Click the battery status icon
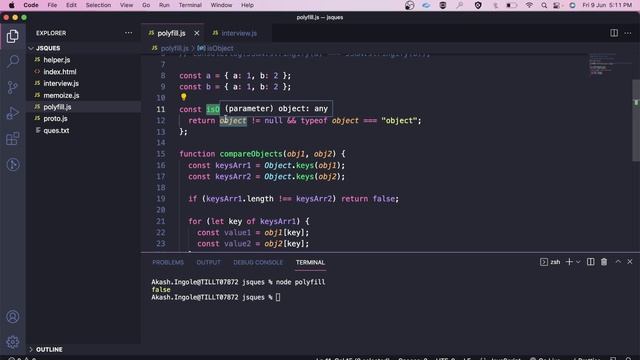This screenshot has height=360, width=640. (511, 5)
